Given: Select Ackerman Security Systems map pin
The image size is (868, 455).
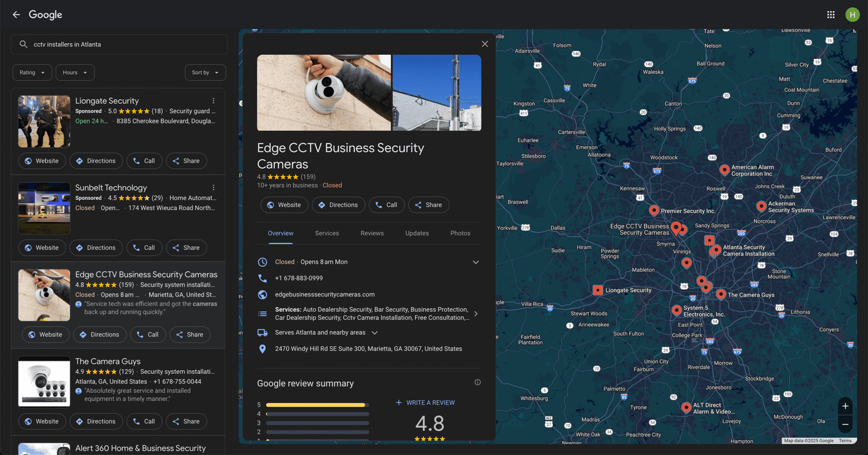Looking at the screenshot, I should [761, 206].
